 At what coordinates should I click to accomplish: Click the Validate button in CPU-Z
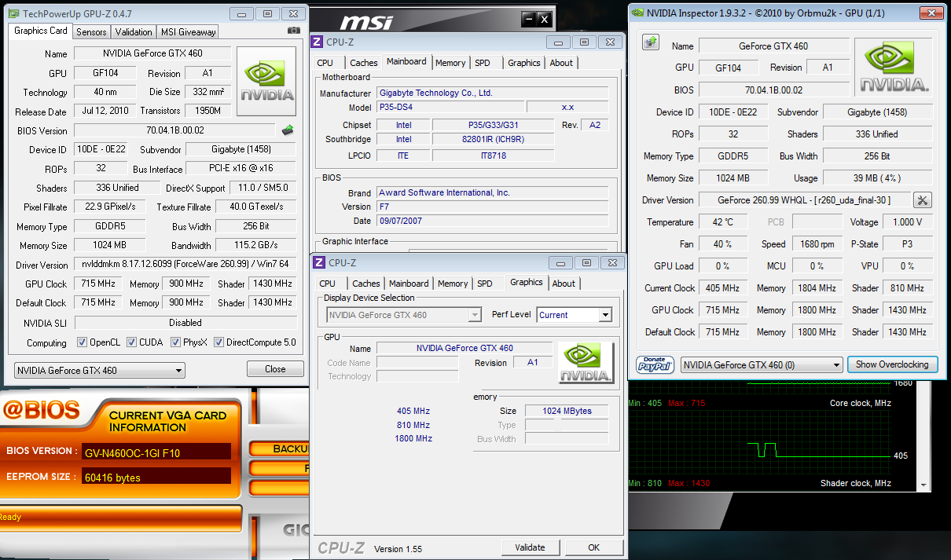[530, 547]
